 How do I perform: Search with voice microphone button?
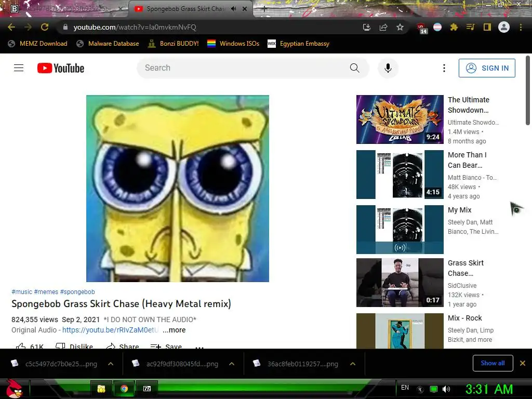pos(388,68)
